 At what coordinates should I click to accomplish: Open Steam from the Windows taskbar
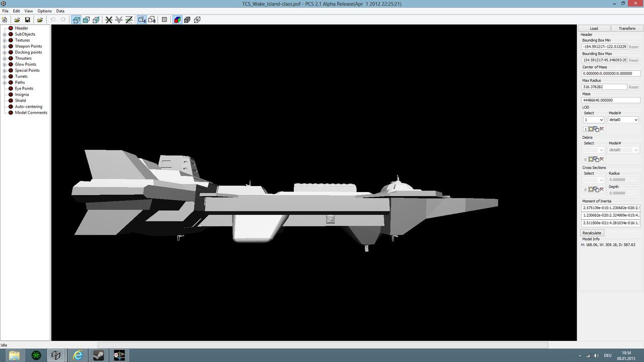(99, 355)
